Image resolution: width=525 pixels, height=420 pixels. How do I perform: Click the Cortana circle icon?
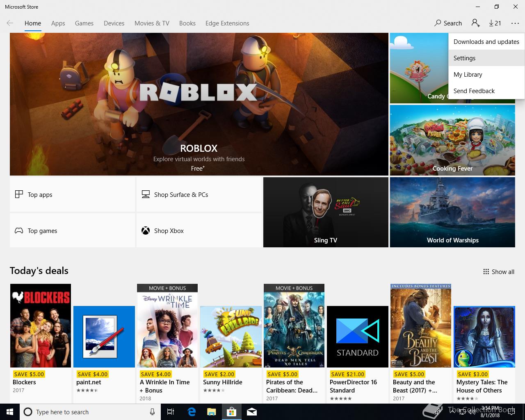click(28, 412)
